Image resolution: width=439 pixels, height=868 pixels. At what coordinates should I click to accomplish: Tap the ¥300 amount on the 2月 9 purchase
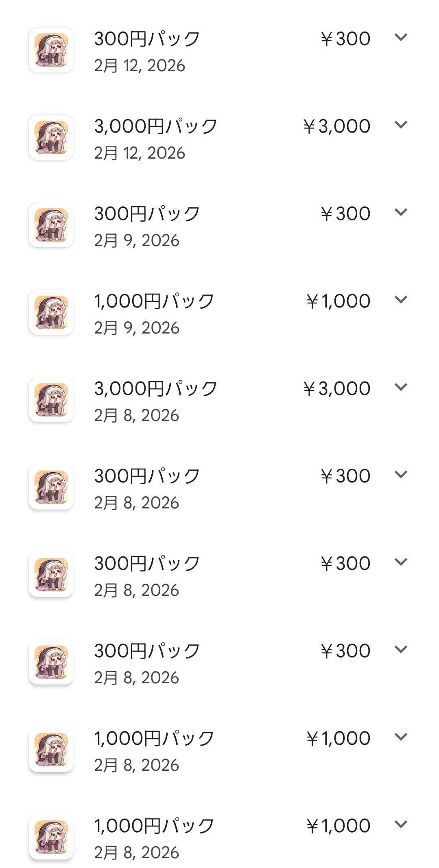click(345, 214)
